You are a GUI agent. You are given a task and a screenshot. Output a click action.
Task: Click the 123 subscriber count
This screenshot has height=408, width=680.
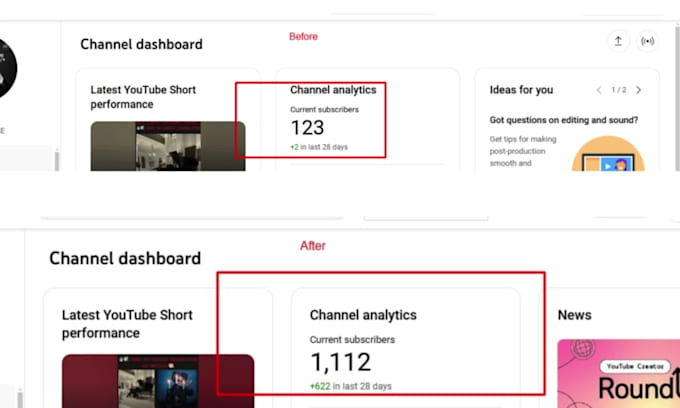[307, 127]
